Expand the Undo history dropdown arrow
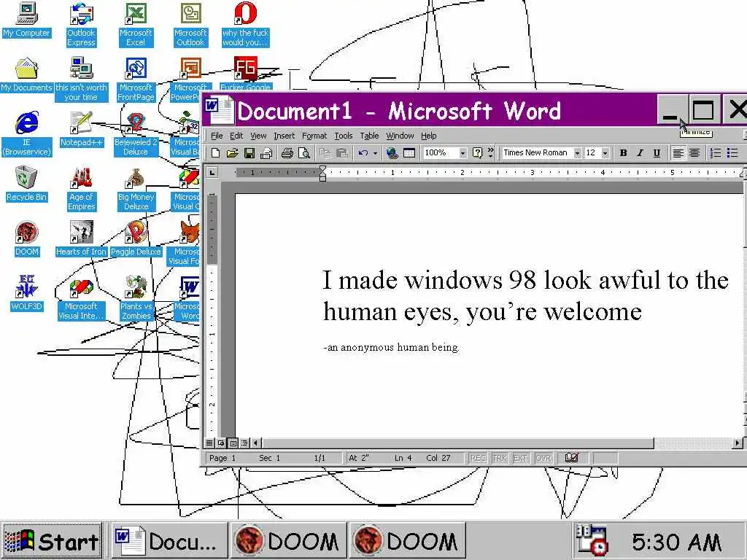 coord(375,153)
